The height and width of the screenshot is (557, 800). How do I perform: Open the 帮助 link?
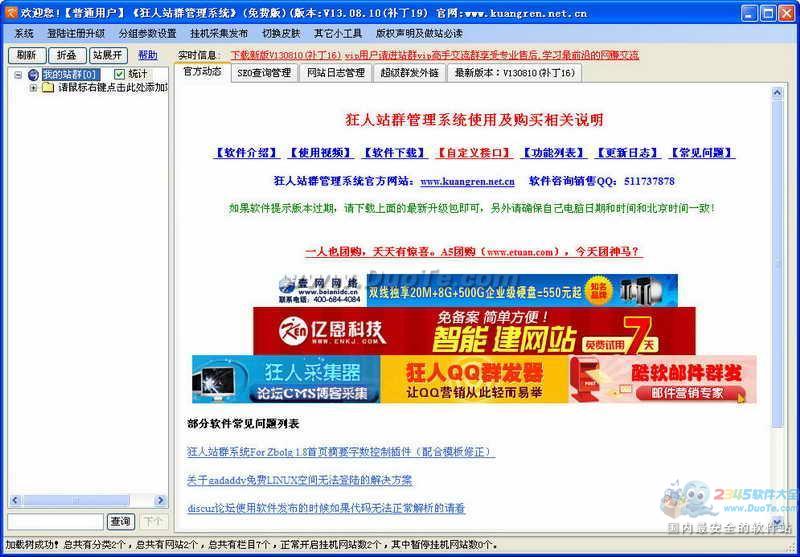click(148, 55)
